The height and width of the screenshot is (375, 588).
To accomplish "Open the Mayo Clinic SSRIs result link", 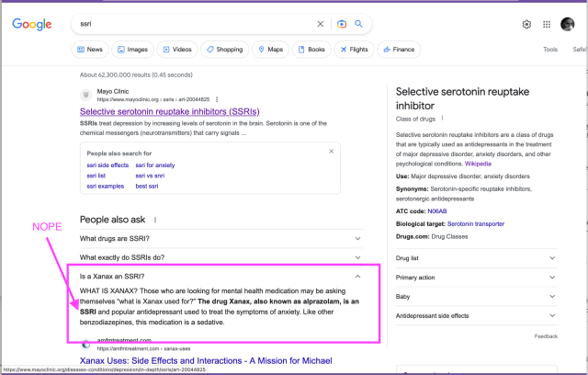I will [x=167, y=111].
